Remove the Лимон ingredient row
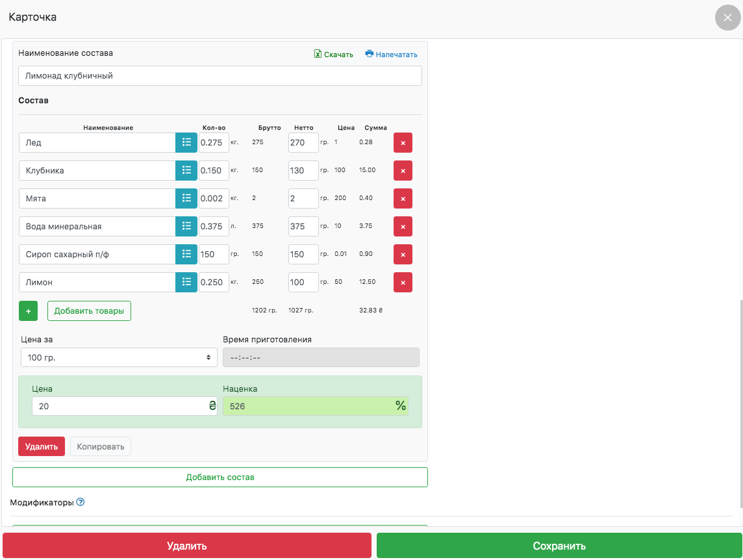The width and height of the screenshot is (743, 560). pyautogui.click(x=403, y=283)
